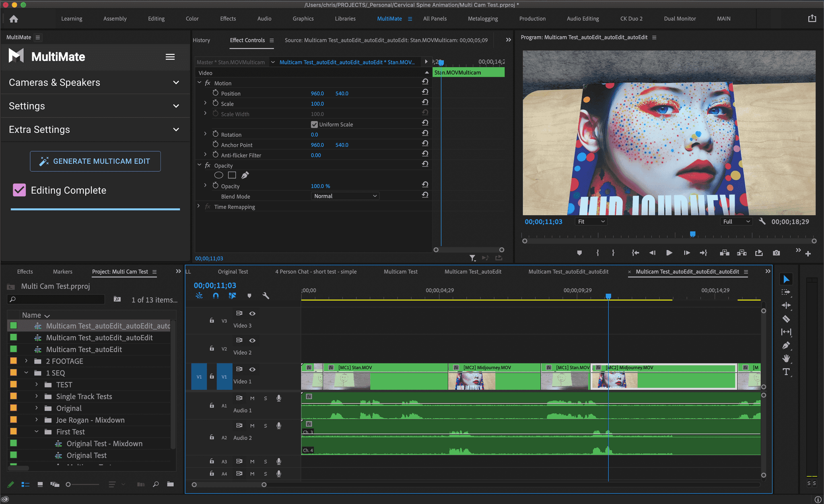The height and width of the screenshot is (504, 824).
Task: Create new bin in Project panel
Action: coord(171,484)
